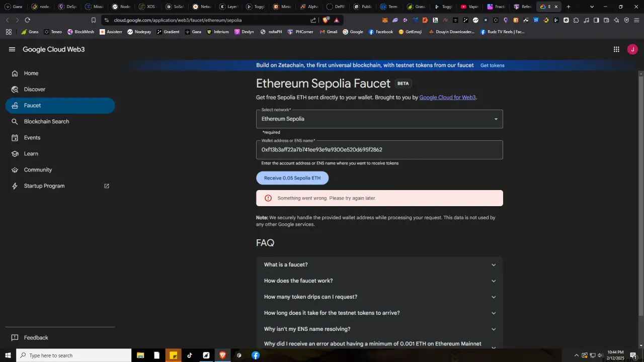Click the Get tokens banner link
This screenshot has width=644, height=362.
(x=492, y=65)
